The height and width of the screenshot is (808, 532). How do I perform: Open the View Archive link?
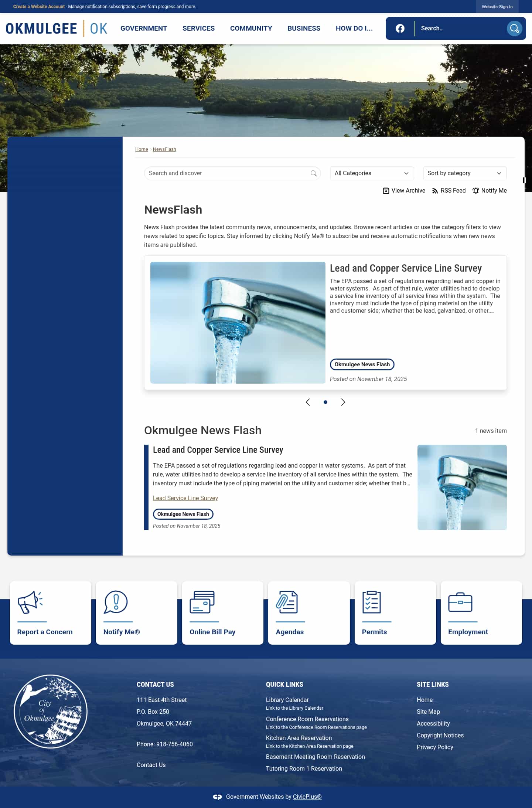(x=404, y=190)
